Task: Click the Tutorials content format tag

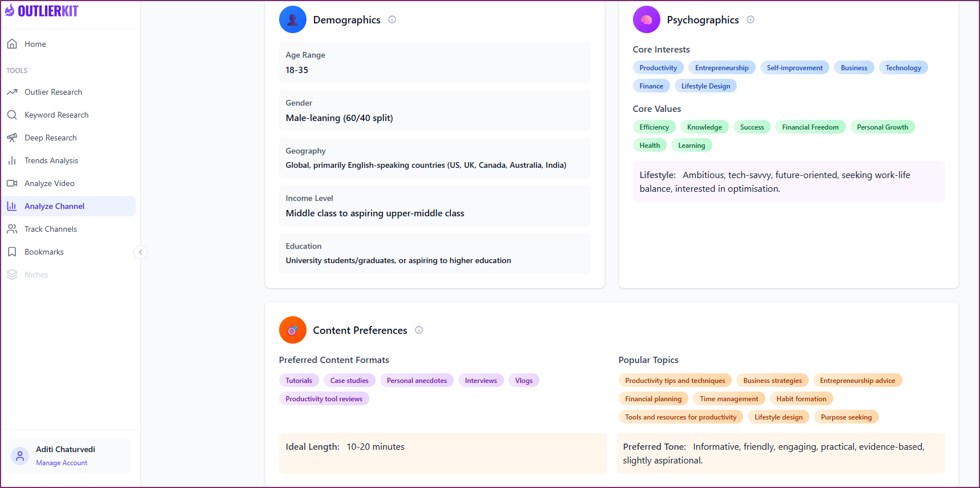Action: [x=299, y=381]
